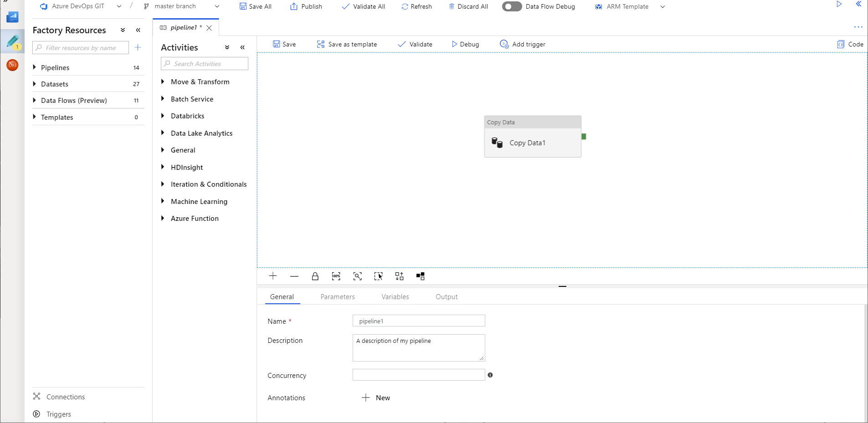Click the Publish button
Viewport: 868px width, 423px height.
pyautogui.click(x=306, y=6)
